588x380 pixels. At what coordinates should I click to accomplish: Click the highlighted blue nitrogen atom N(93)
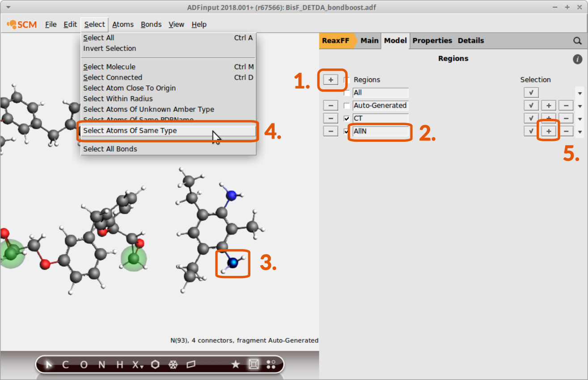point(233,262)
